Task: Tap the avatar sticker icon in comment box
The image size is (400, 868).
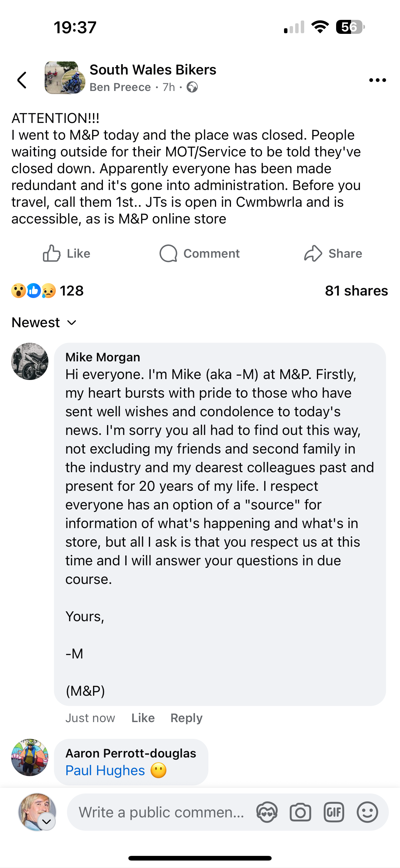Action: point(267,812)
